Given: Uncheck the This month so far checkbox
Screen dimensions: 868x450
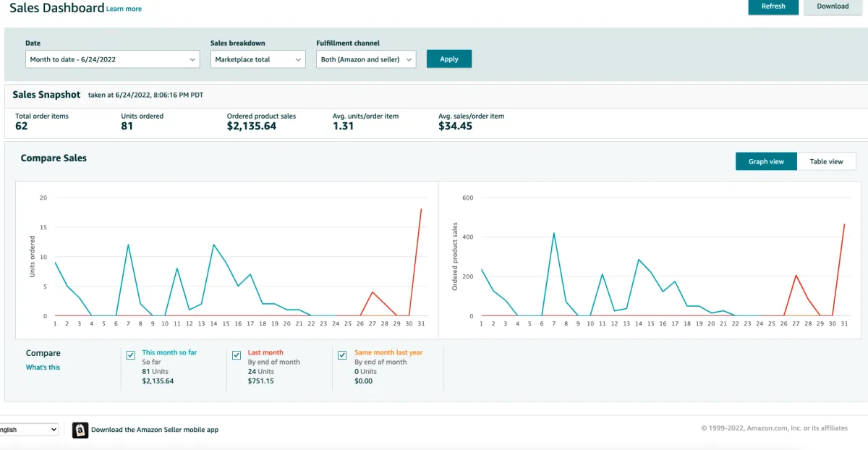Looking at the screenshot, I should [x=131, y=355].
